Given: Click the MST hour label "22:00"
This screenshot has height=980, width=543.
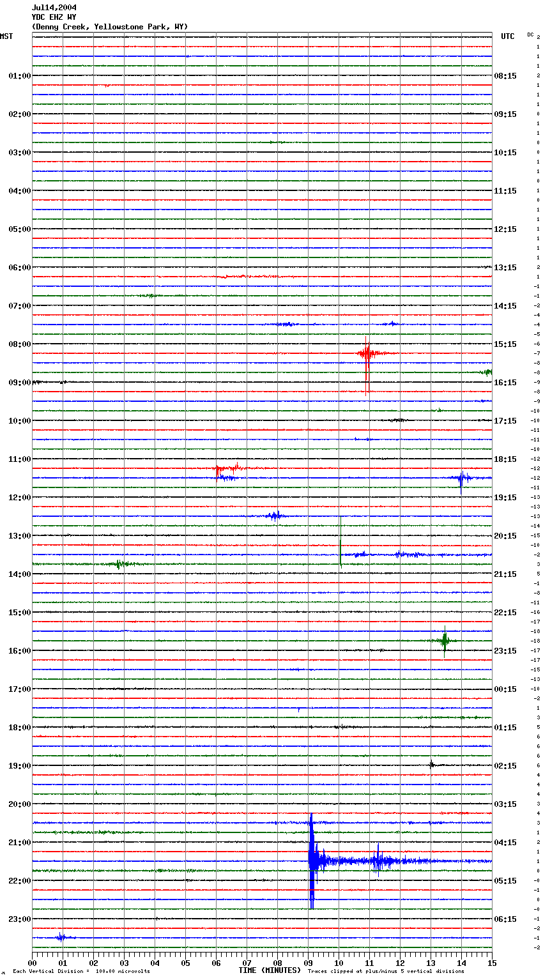Looking at the screenshot, I should (x=20, y=881).
